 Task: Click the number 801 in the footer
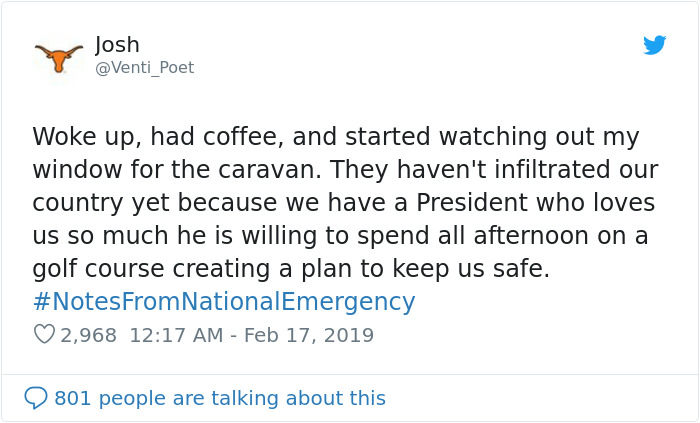72,398
